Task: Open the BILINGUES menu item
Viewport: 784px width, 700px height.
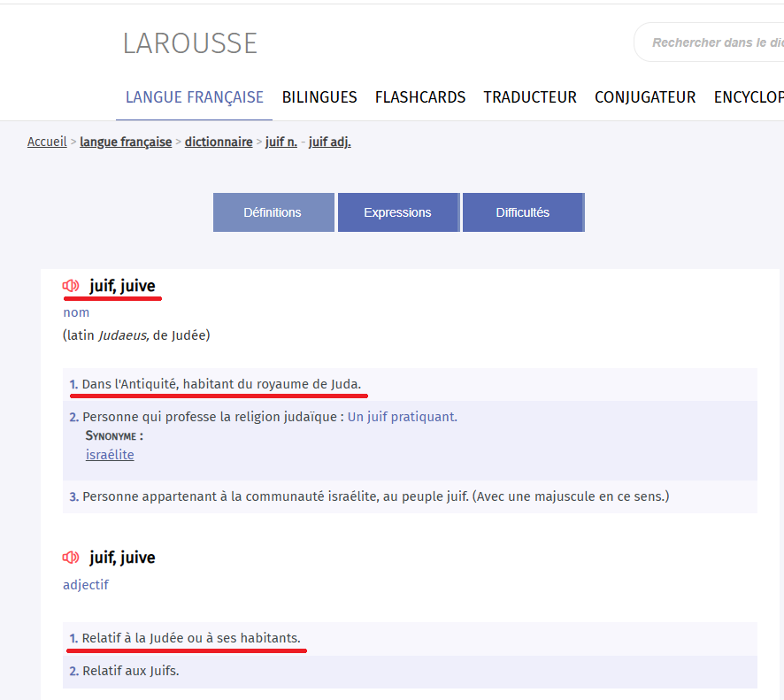Action: tap(319, 97)
